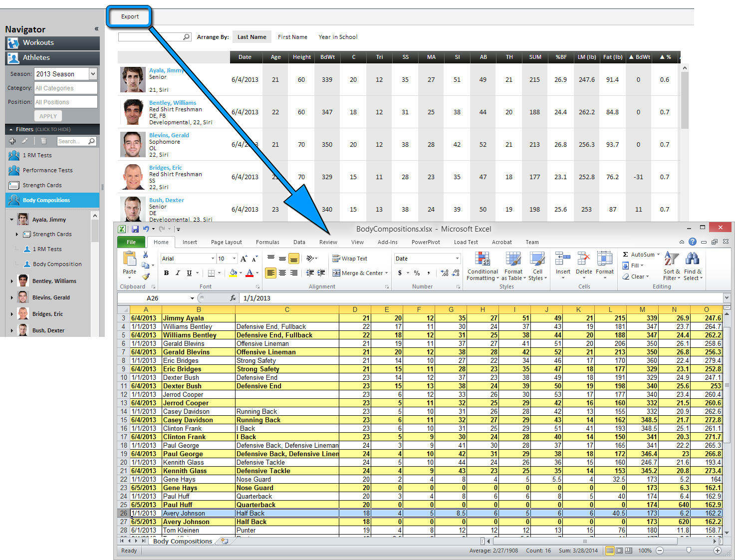
Task: Click Conditional Formatting icon
Action: [483, 260]
